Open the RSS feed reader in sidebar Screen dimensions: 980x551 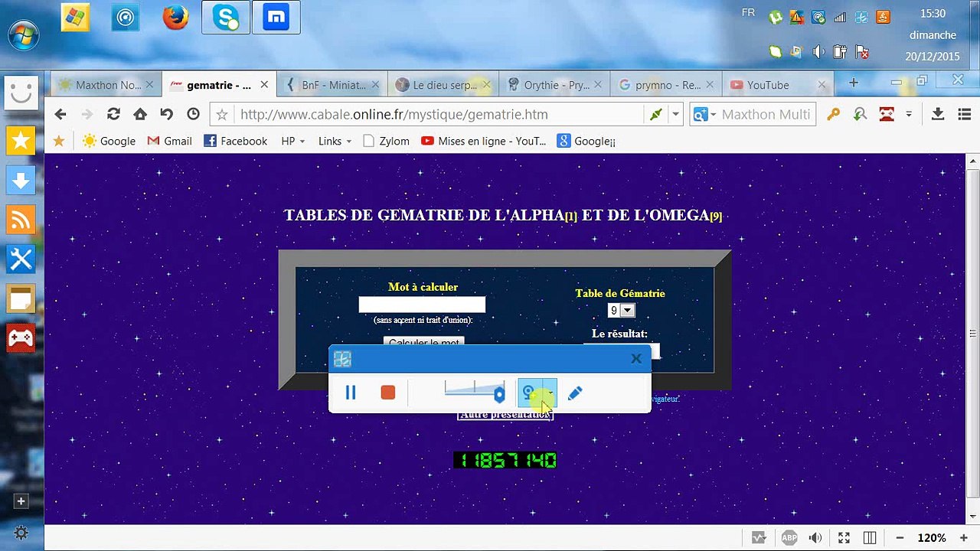tap(21, 220)
